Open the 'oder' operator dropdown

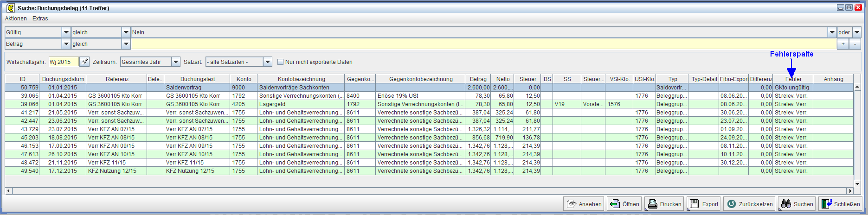tap(856, 32)
